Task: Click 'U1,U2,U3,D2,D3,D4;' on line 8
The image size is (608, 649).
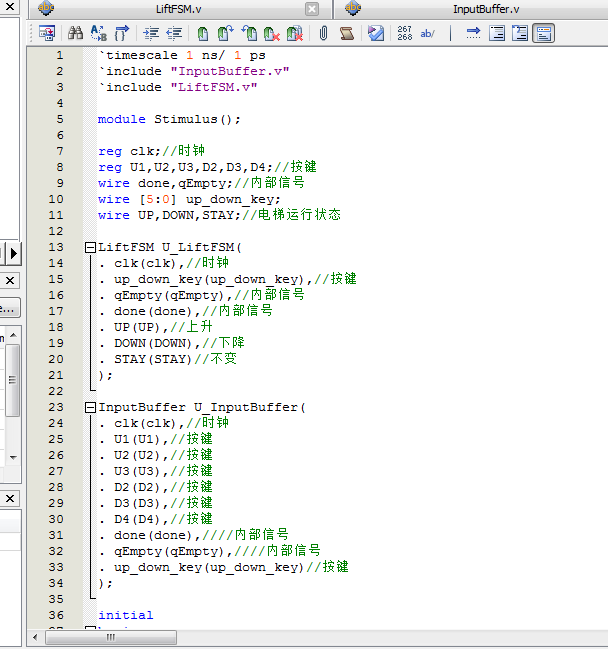Action: click(x=201, y=167)
